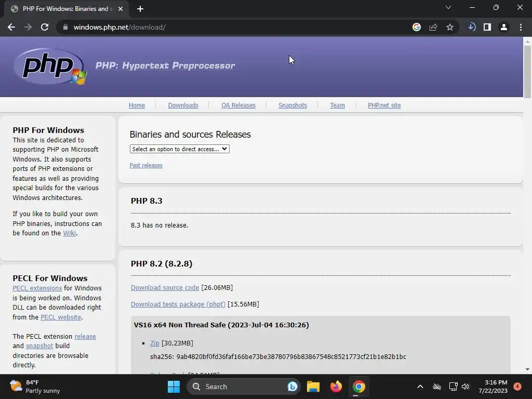Screen dimensions: 532x399
Task: Click Download source code link for PHP 8.2
Action: (165, 288)
